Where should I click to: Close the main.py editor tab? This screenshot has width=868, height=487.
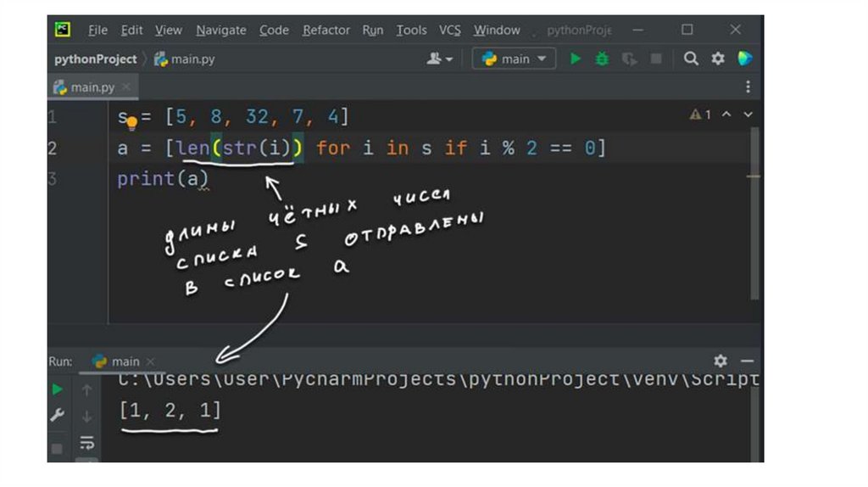coord(126,87)
